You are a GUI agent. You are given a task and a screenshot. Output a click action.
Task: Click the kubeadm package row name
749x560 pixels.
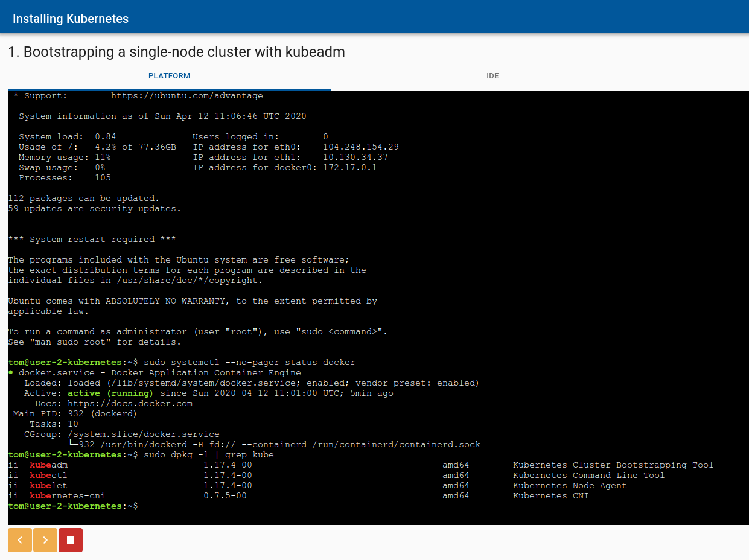[x=48, y=465]
